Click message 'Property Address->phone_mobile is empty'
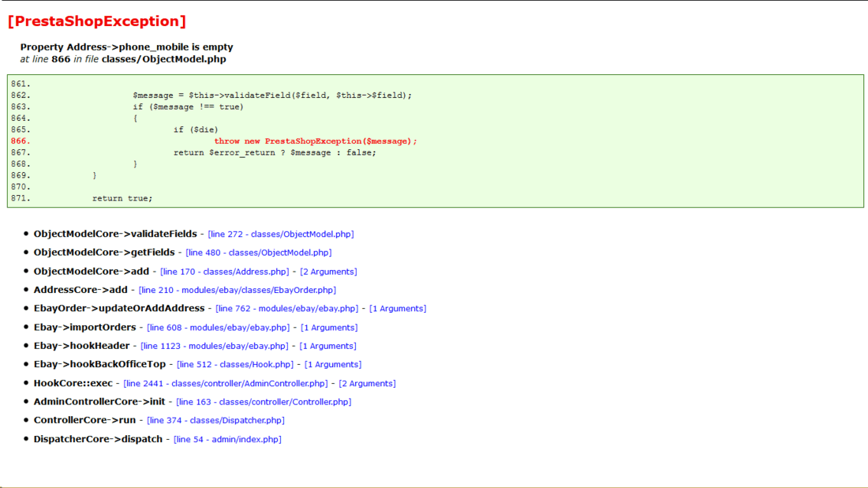 tap(127, 47)
